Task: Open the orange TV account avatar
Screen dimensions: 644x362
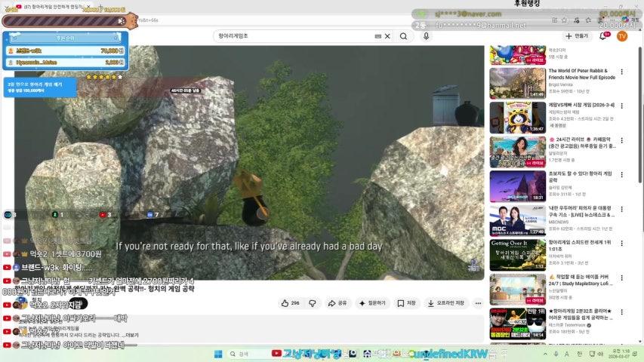Action: [622, 36]
